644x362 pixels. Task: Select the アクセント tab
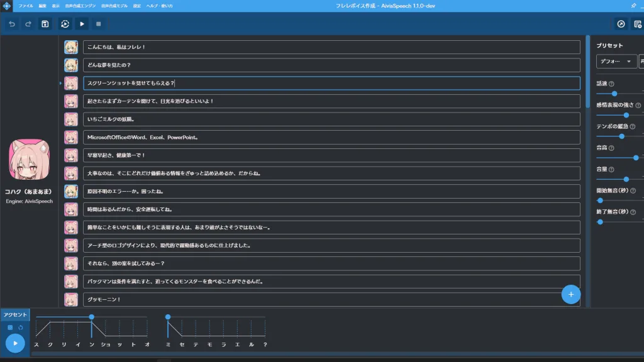tap(15, 315)
